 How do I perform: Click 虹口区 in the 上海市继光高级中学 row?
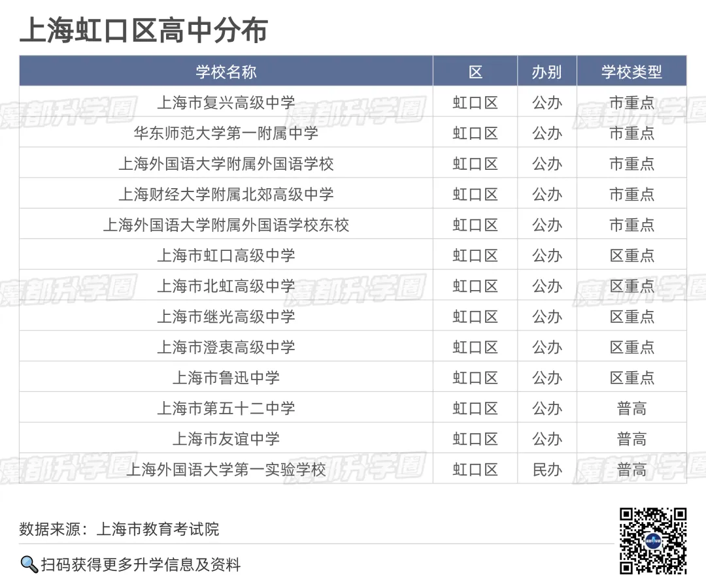pos(475,316)
